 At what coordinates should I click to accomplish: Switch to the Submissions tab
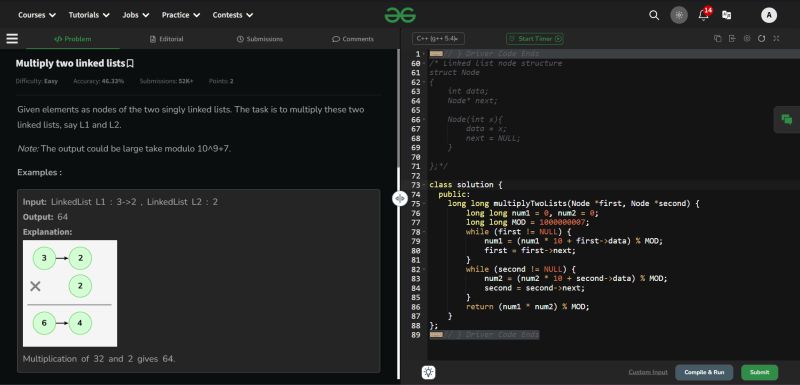(x=260, y=39)
